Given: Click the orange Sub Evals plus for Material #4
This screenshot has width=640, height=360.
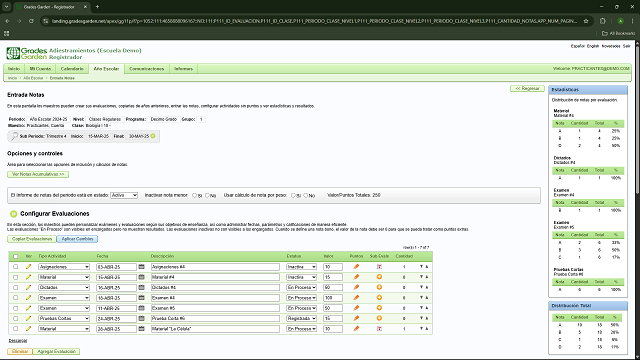Looking at the screenshot, I should (x=379, y=277).
